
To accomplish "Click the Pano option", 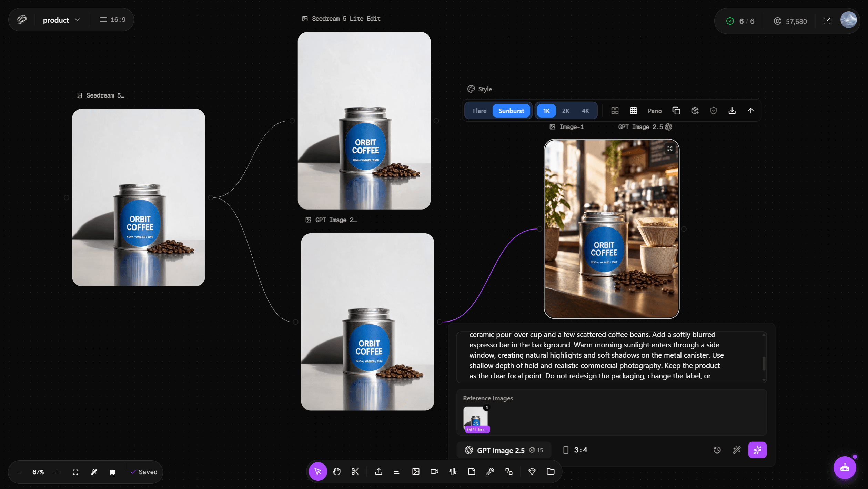I will coord(655,111).
